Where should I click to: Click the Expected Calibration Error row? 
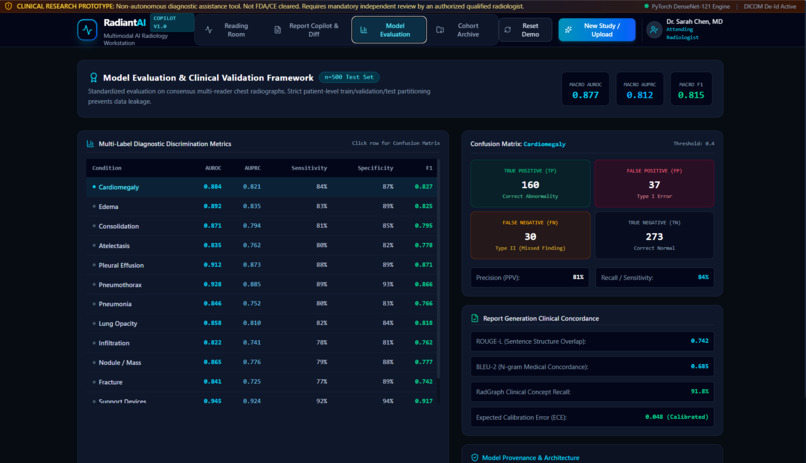pos(592,417)
